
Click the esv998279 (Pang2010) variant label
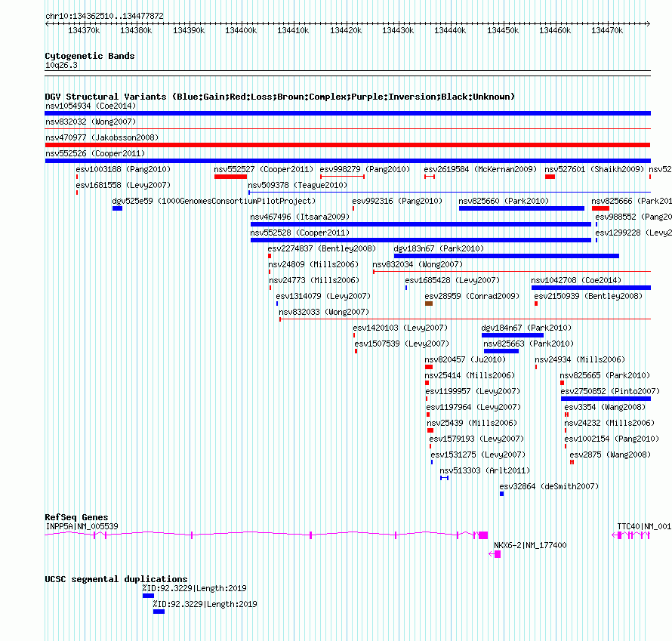pos(365,169)
